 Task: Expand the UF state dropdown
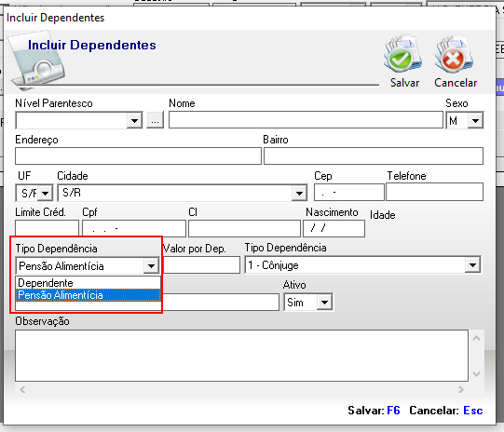[46, 193]
